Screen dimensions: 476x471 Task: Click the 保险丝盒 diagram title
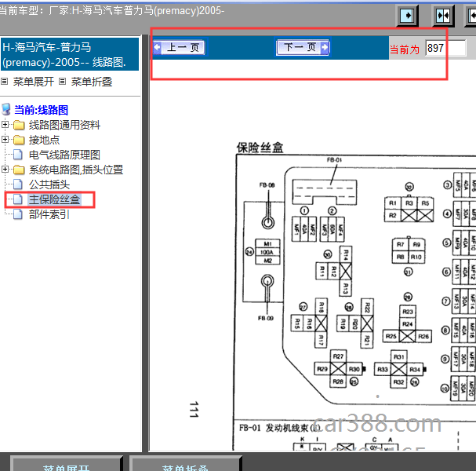[260, 148]
